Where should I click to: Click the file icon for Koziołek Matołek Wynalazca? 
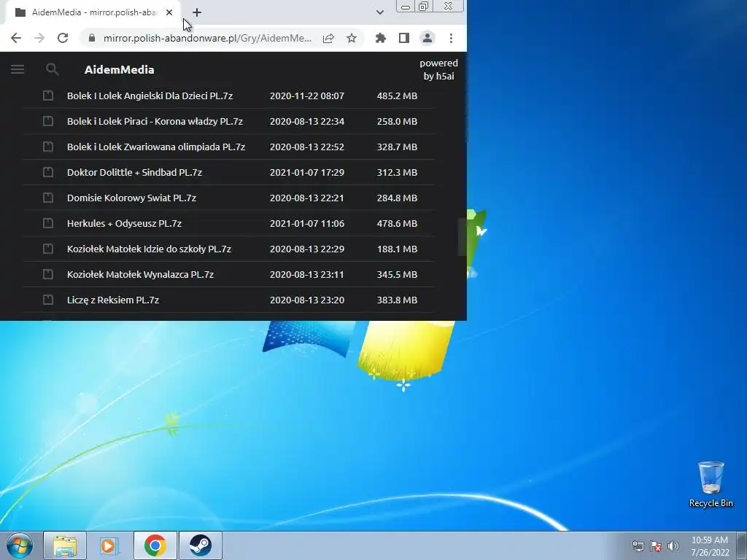tap(48, 274)
